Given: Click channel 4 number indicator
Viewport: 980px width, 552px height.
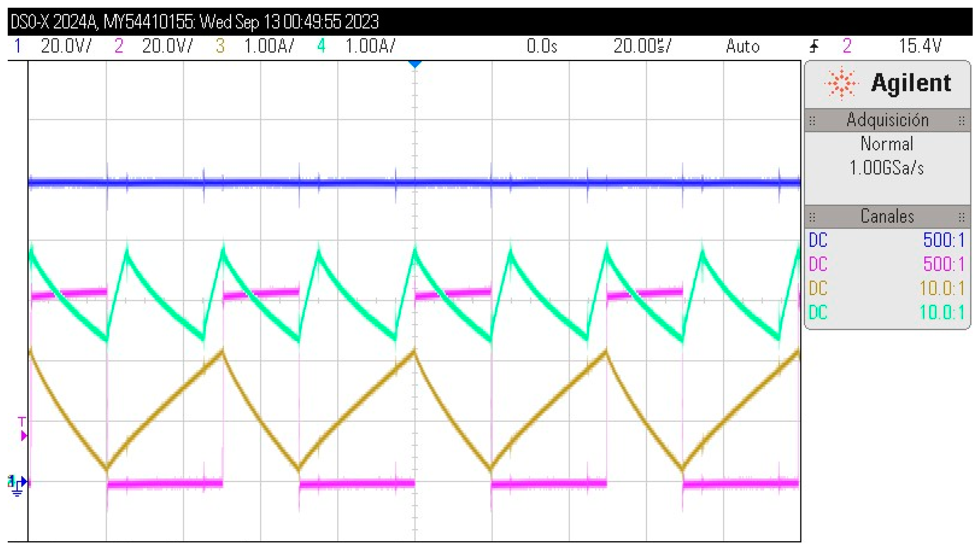Looking at the screenshot, I should pos(320,46).
